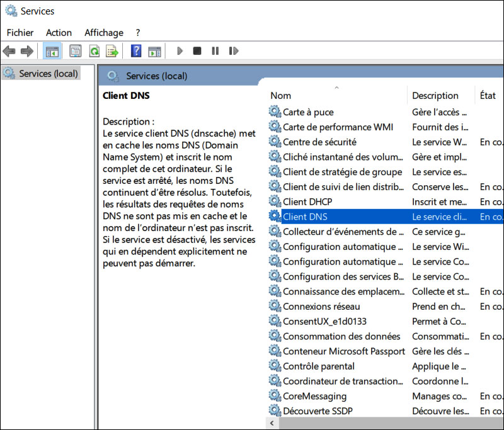Select Configuration des services B... service

point(343,276)
